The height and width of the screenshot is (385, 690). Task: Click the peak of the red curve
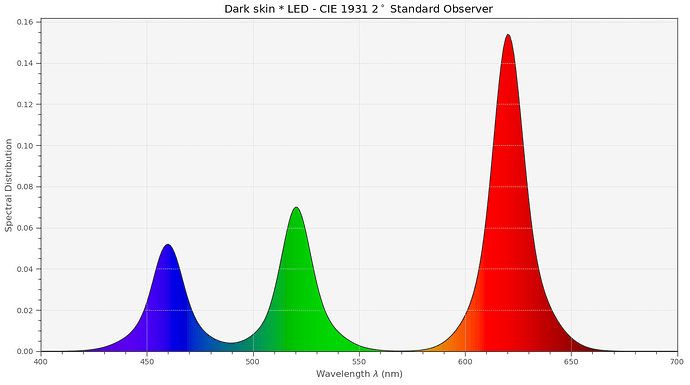point(508,35)
